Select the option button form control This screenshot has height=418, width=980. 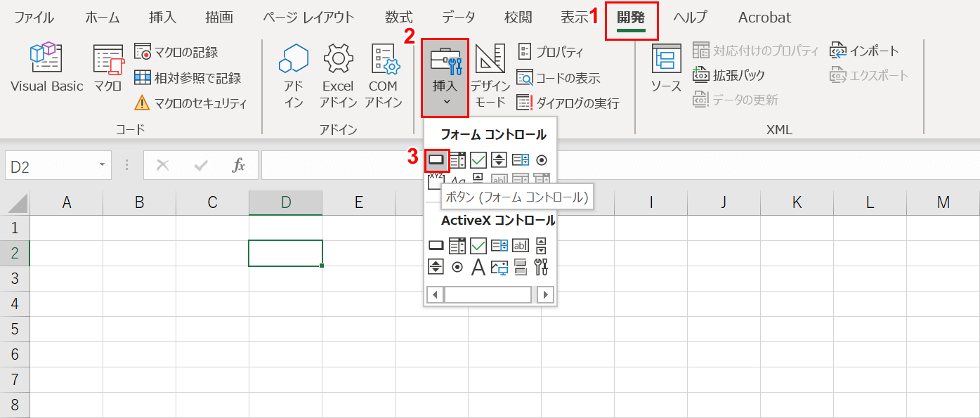click(542, 159)
